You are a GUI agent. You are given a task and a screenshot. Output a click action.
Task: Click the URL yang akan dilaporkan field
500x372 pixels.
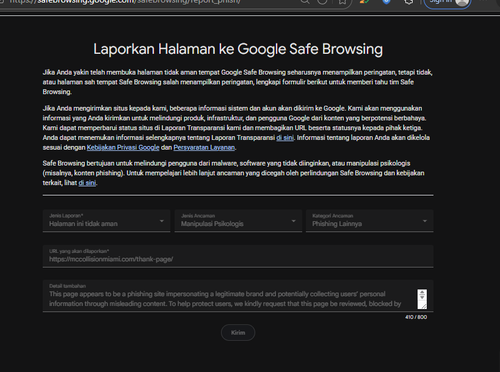click(x=238, y=256)
